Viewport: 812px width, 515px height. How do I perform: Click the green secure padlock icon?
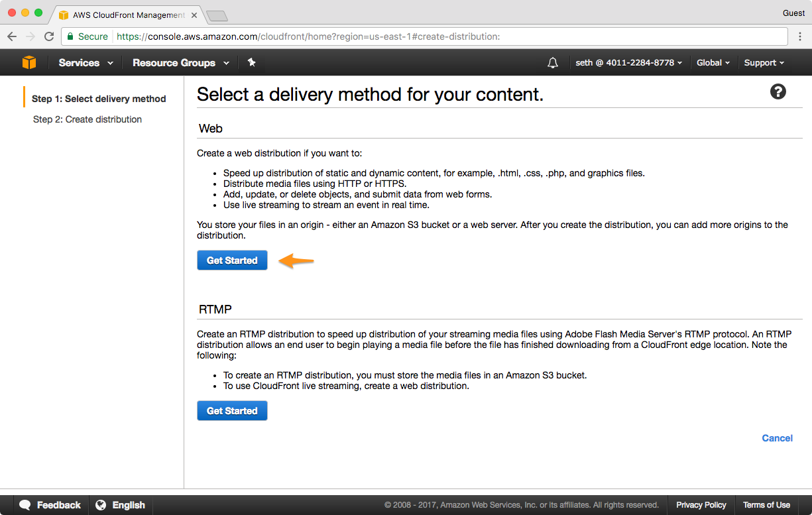(70, 36)
